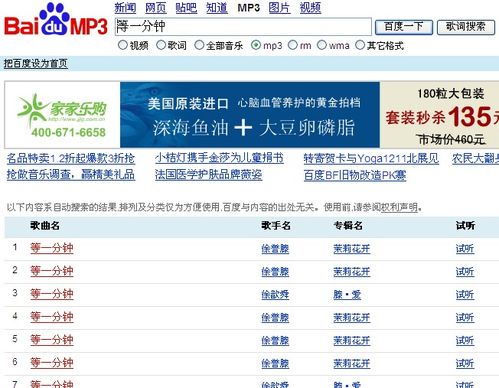
Task: Click the 180粒大包装 price section of the banner
Action: pyautogui.click(x=439, y=115)
